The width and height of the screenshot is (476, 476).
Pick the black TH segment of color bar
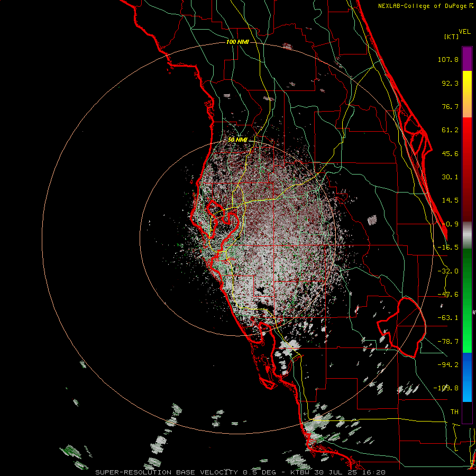point(467,412)
